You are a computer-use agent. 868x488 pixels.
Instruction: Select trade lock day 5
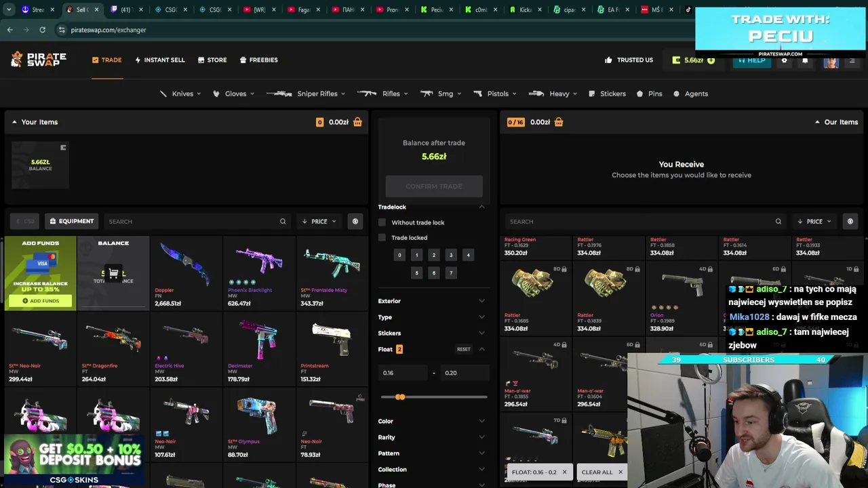pos(416,272)
